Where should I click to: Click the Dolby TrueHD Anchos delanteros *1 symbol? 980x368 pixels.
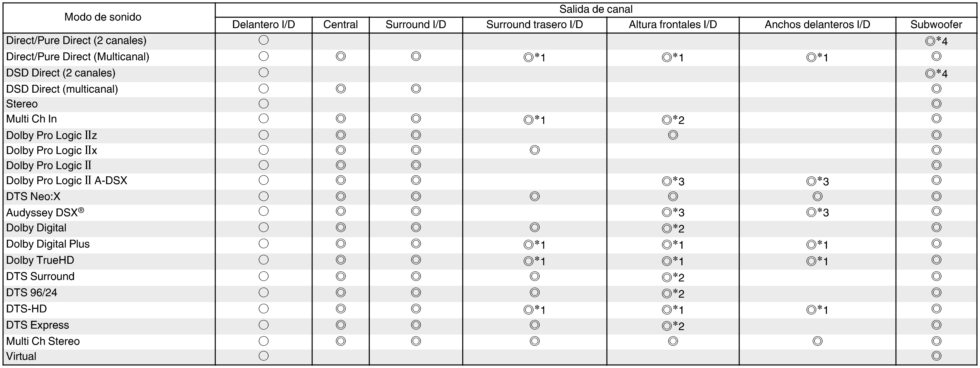[x=817, y=261]
